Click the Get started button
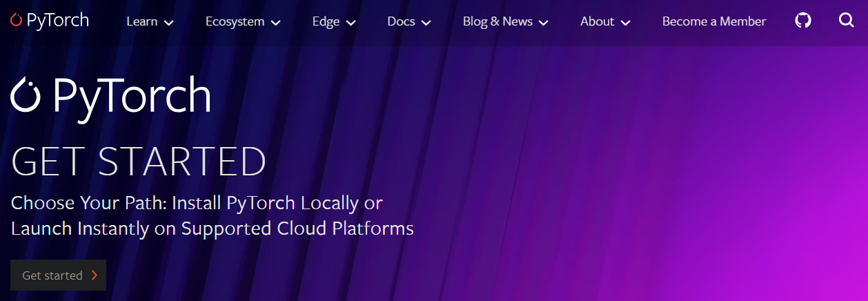This screenshot has height=301, width=868. click(x=59, y=275)
